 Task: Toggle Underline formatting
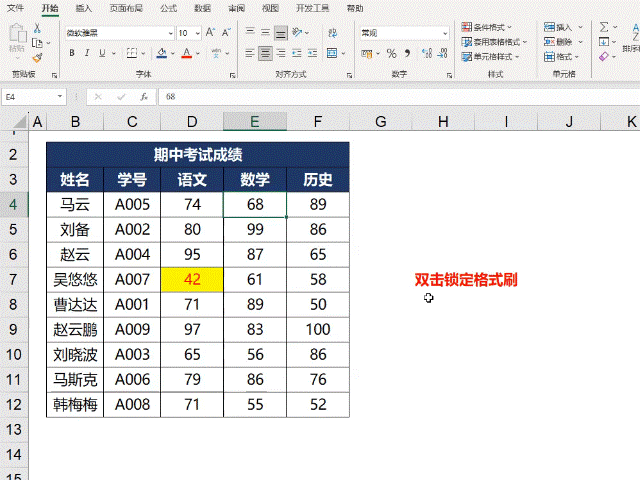coord(102,53)
